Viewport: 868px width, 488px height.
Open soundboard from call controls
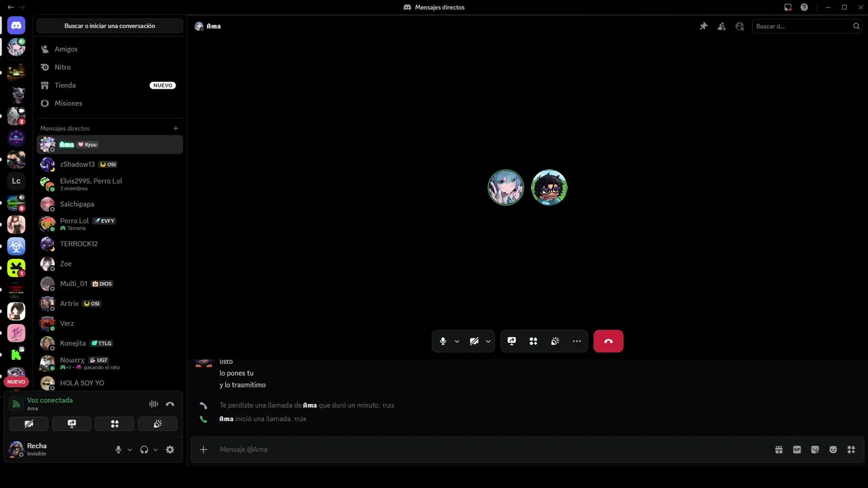[555, 341]
